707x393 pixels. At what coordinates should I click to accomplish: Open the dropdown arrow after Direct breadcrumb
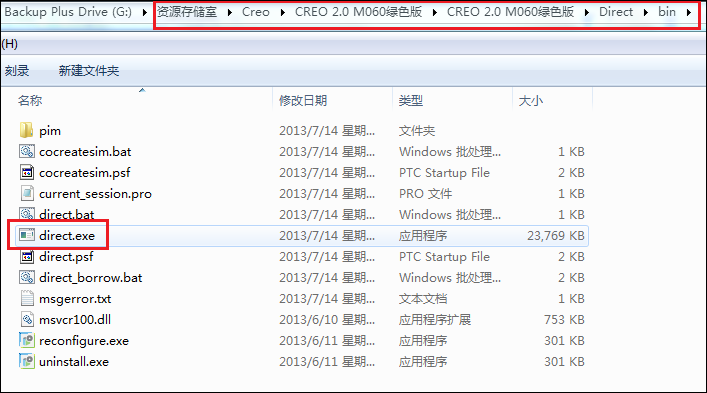pos(646,12)
